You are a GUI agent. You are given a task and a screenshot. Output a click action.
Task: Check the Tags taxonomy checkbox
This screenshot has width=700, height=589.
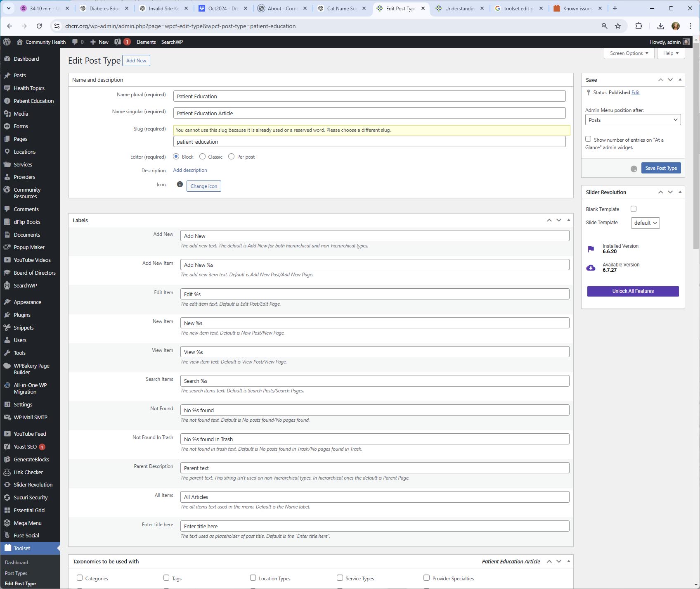pyautogui.click(x=166, y=578)
